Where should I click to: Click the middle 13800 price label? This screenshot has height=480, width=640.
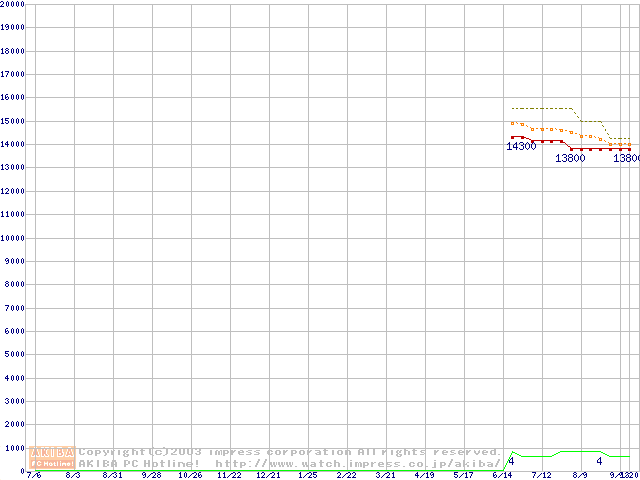point(570,158)
